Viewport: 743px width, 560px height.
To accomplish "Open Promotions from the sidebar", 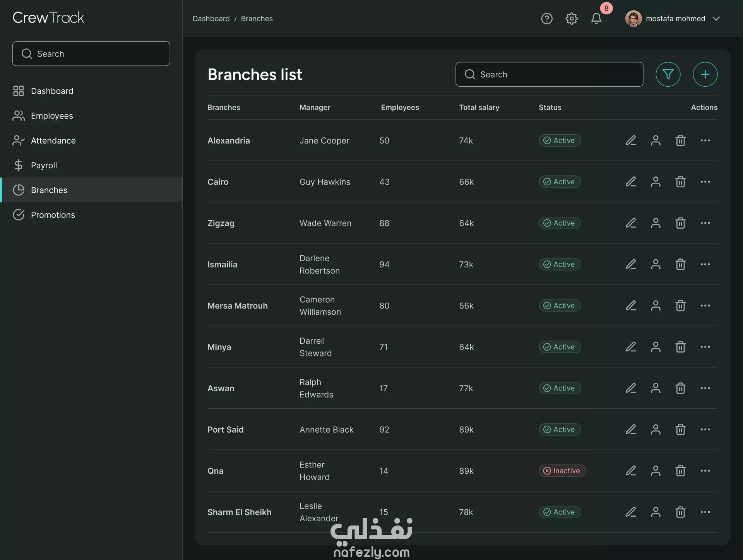I will point(53,215).
